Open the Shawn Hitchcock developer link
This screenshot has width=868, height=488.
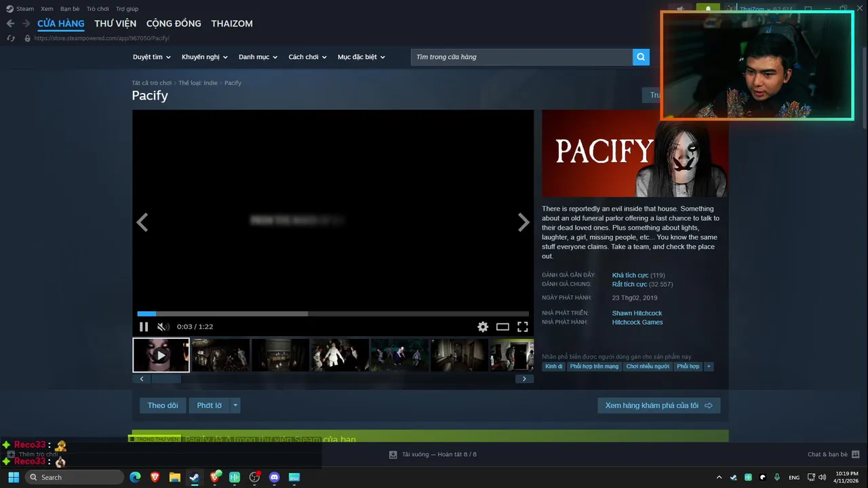[x=637, y=313]
